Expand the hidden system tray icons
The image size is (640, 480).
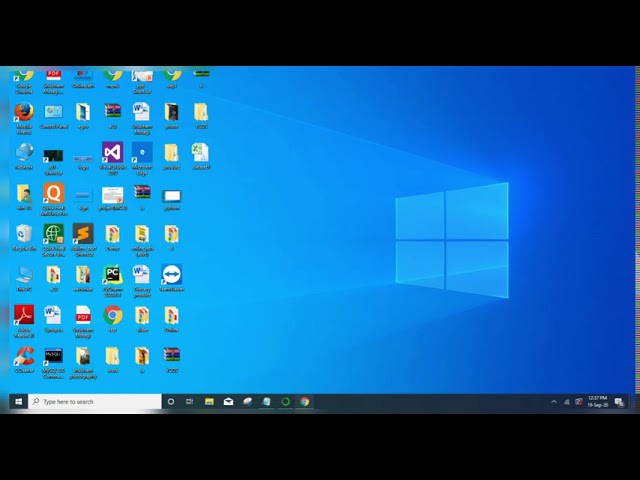click(554, 401)
